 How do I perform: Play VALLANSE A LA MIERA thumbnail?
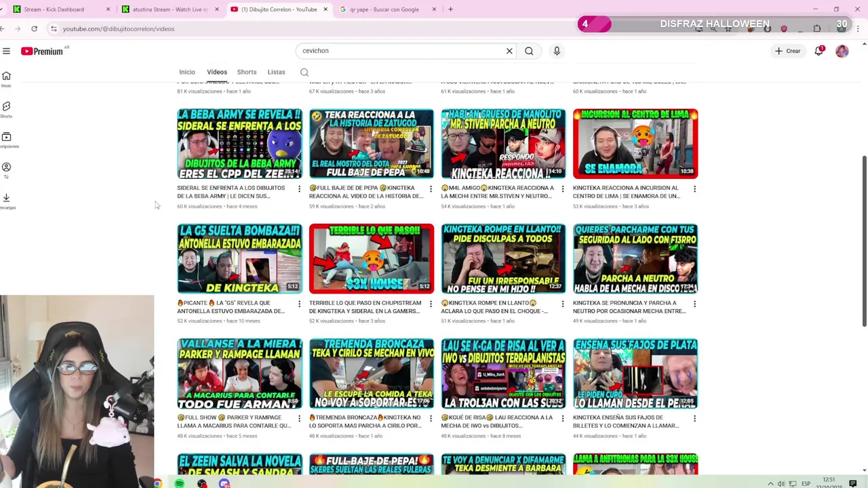pyautogui.click(x=239, y=373)
